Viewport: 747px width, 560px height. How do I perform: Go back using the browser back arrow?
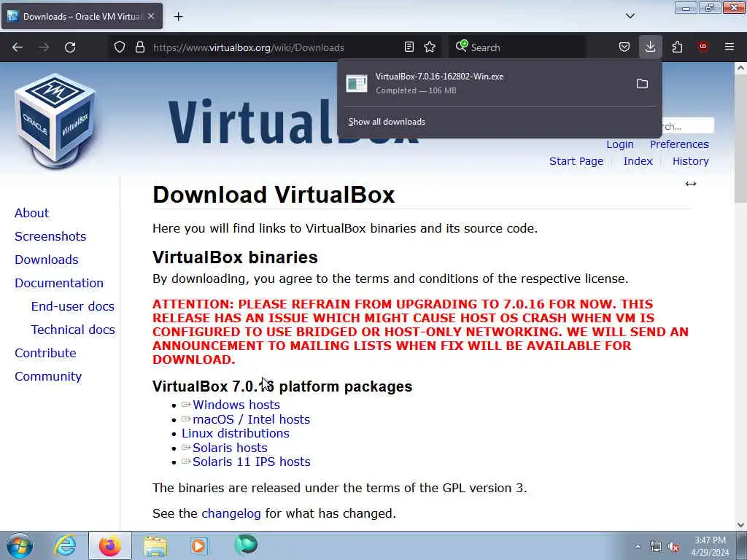18,47
